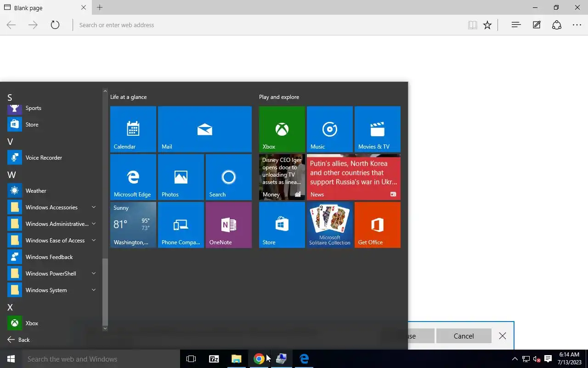Open the Movies & TV tile

pyautogui.click(x=378, y=129)
